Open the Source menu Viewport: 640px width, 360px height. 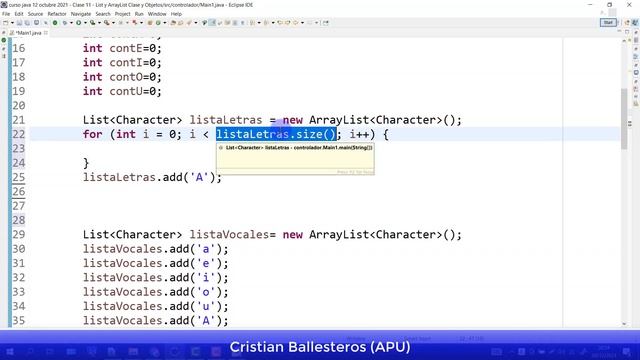click(35, 14)
